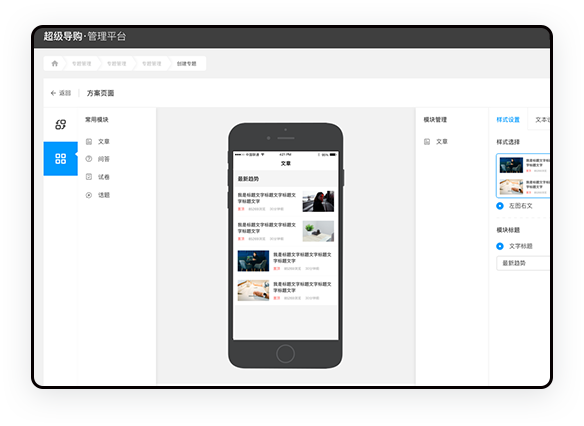This screenshot has width=584, height=426.
Task: Click first article thumbnail in phone preview
Action: (318, 201)
